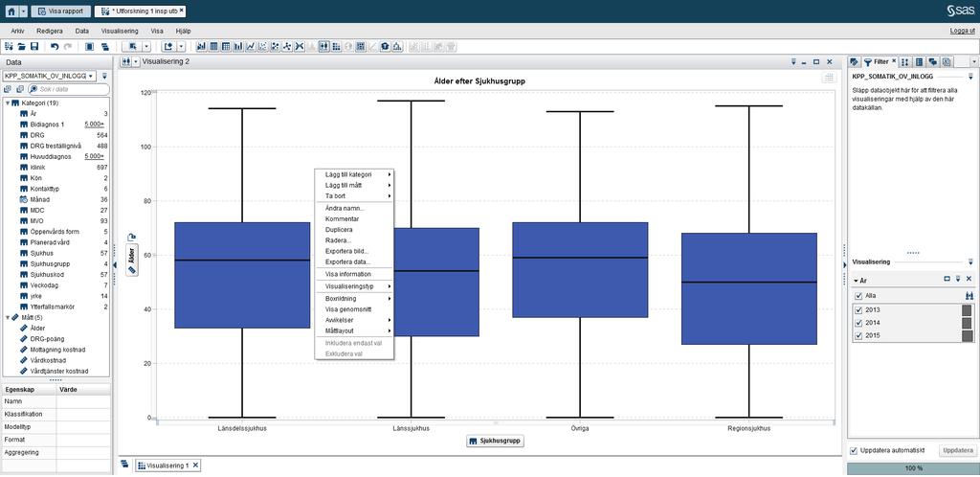Click the Visa rapport button
The height and width of the screenshot is (477, 980).
(x=60, y=11)
